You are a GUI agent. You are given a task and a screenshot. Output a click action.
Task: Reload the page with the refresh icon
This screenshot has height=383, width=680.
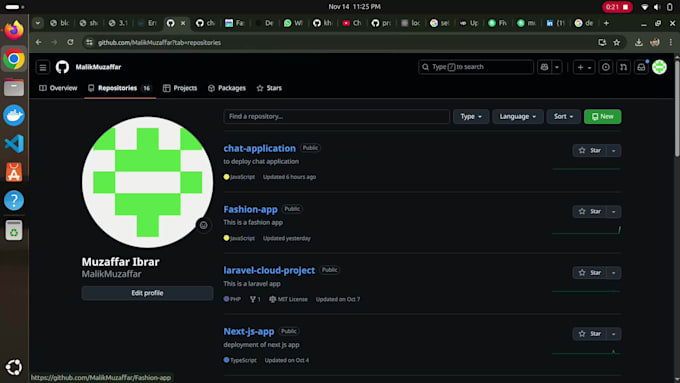pos(70,43)
